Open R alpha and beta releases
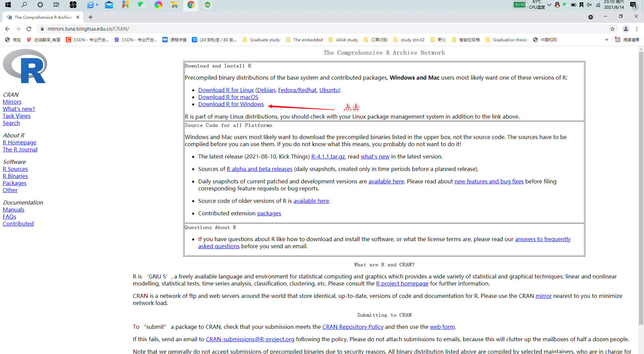The height and width of the screenshot is (354, 644). (259, 169)
